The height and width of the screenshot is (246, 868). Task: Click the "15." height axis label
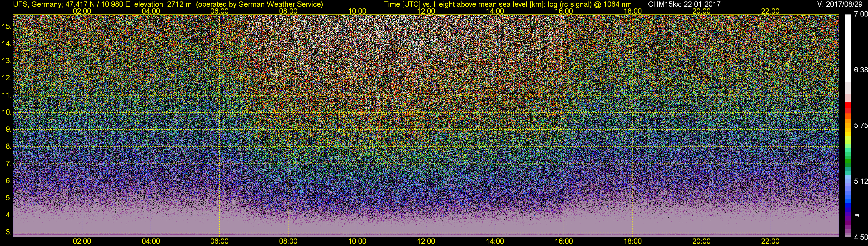7,27
